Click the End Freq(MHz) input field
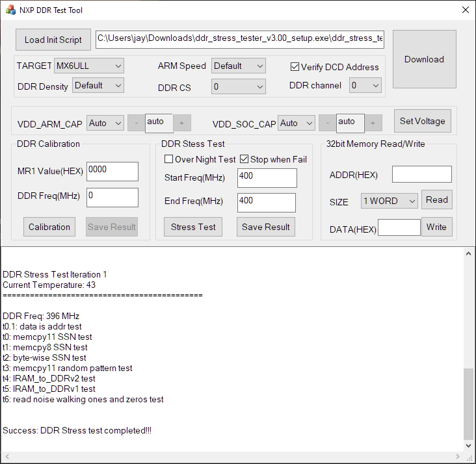The height and width of the screenshot is (464, 476). pos(267,203)
